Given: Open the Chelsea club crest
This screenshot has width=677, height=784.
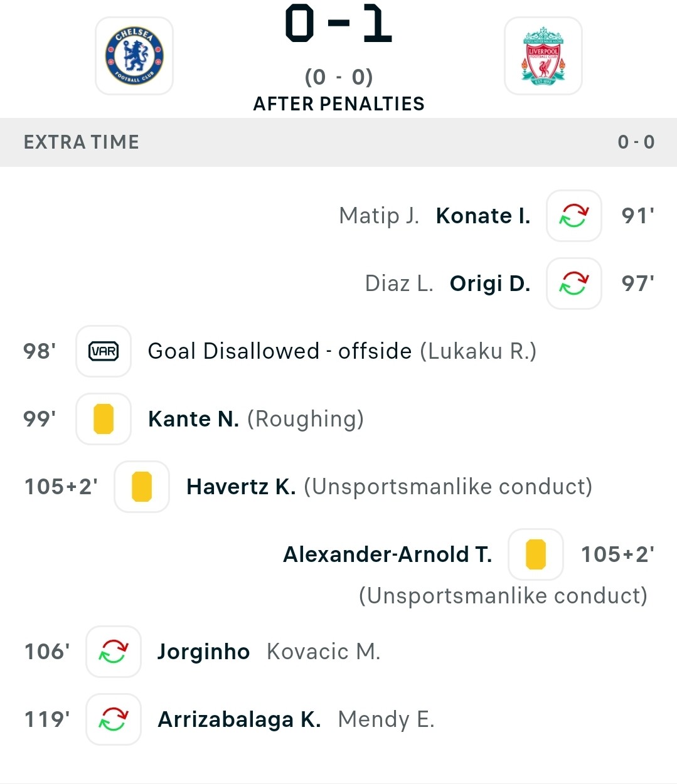Looking at the screenshot, I should point(134,56).
